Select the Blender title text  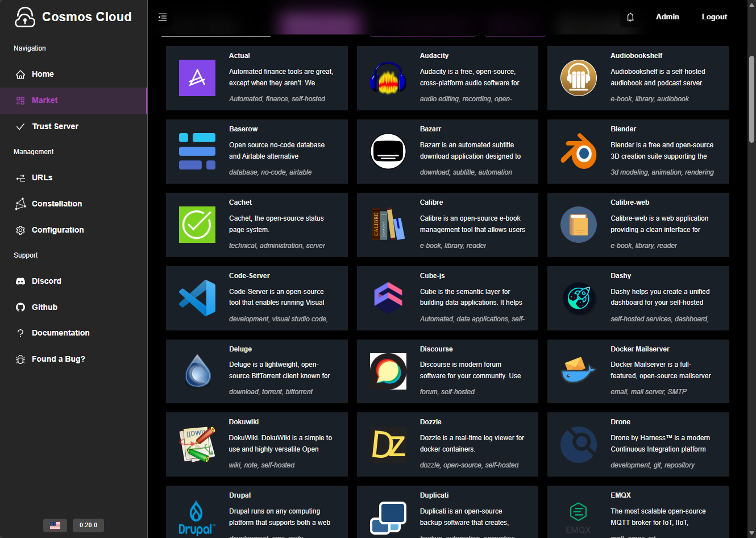pyautogui.click(x=624, y=129)
